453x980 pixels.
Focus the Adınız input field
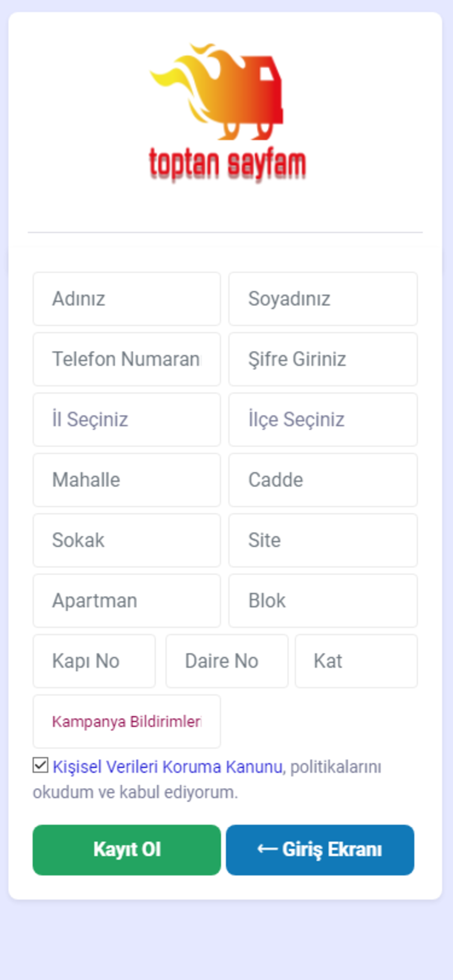127,299
